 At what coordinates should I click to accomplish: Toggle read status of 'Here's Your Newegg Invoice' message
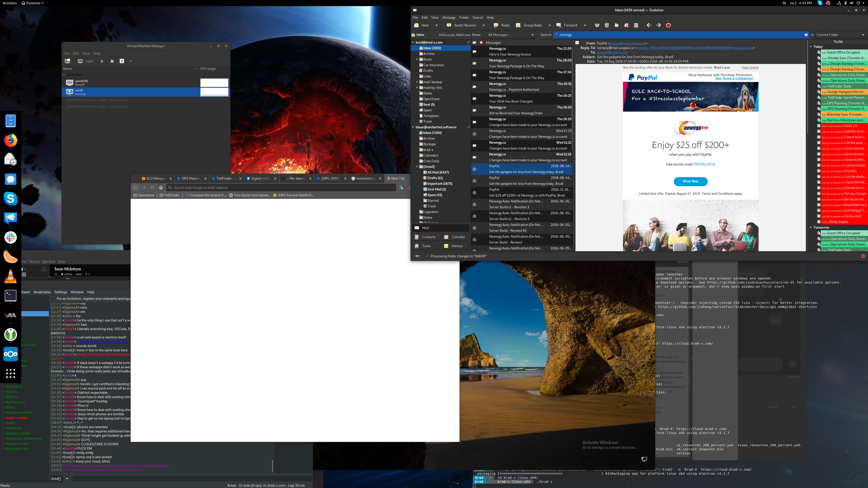pos(474,52)
